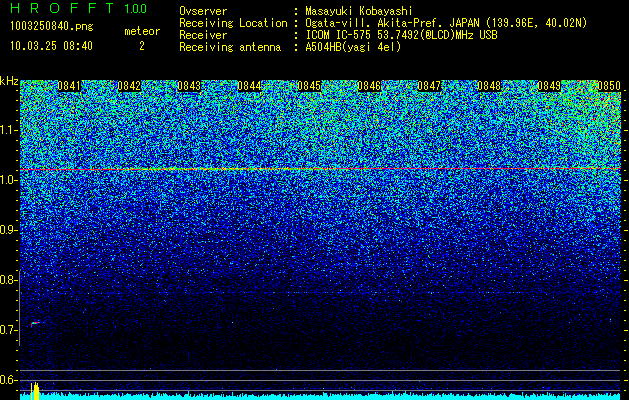The image size is (629, 400).
Task: Select the file name 1003250840.png
Action: click(x=52, y=27)
